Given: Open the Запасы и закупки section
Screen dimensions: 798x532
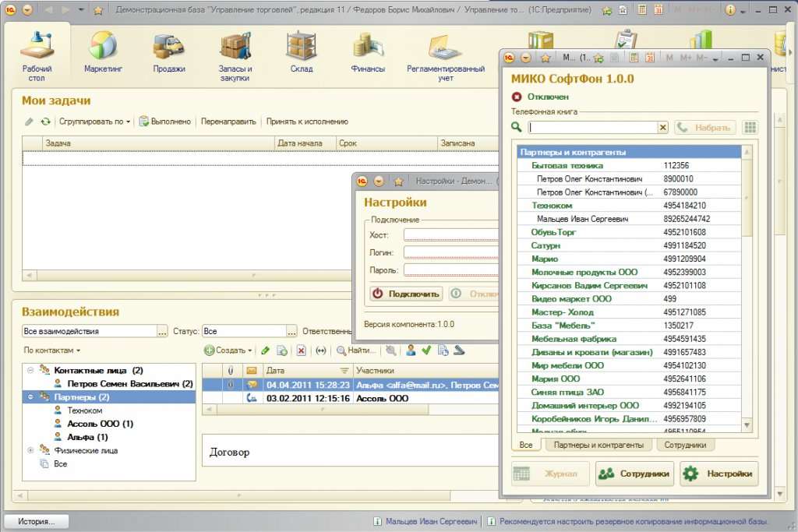Looking at the screenshot, I should 235,56.
